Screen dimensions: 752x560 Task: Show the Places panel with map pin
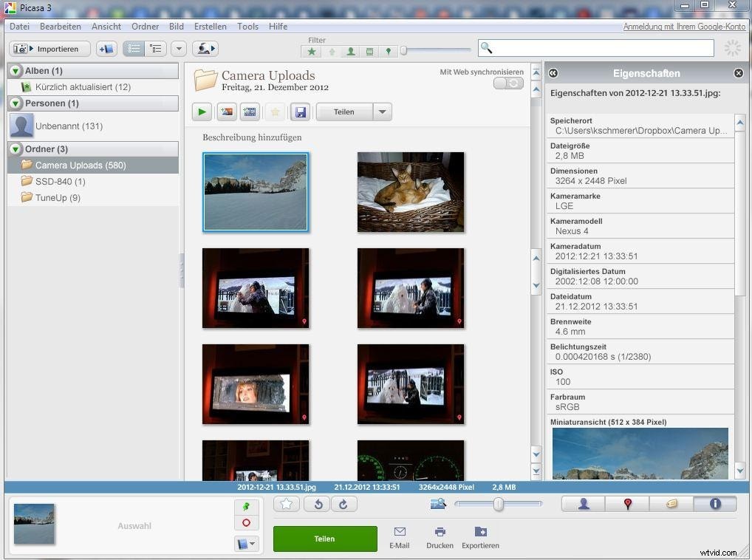coord(627,504)
